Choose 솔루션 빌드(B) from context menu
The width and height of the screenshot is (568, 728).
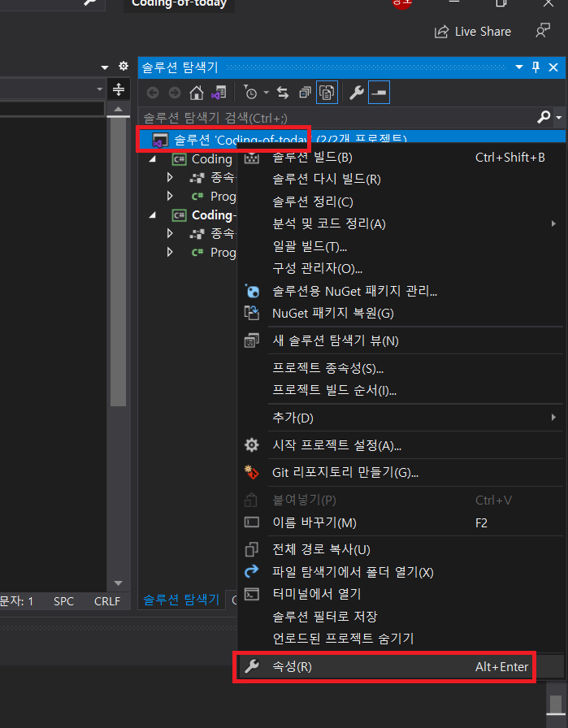point(401,158)
